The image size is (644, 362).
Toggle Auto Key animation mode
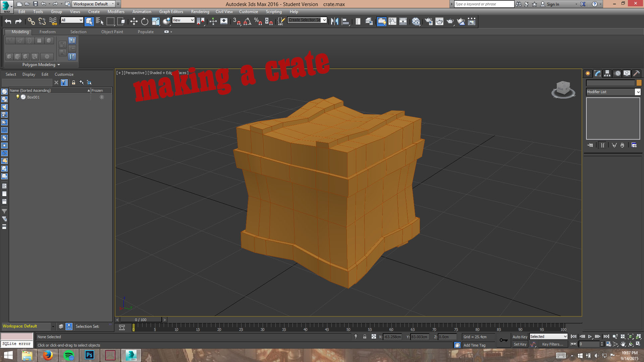pyautogui.click(x=520, y=337)
